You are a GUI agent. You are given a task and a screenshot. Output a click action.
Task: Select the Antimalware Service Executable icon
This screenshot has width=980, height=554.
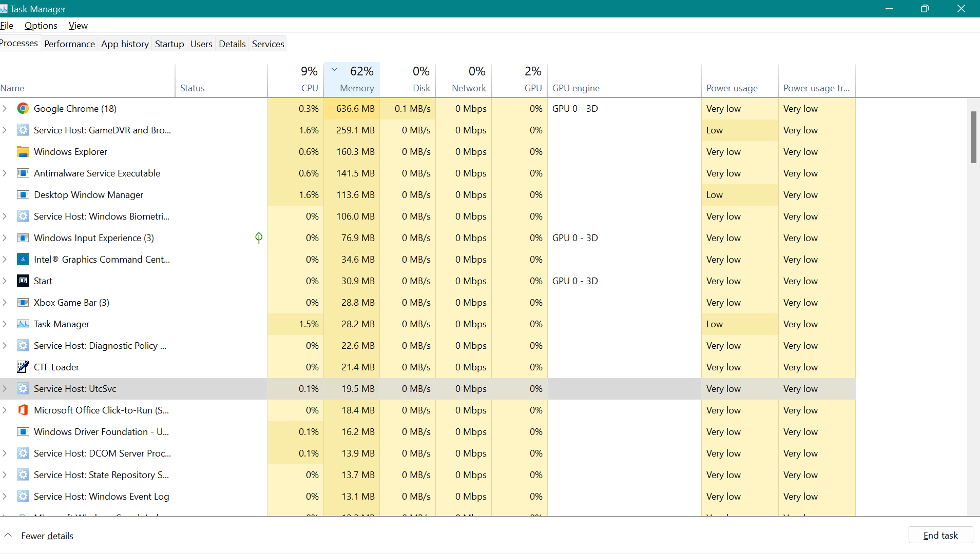pos(23,173)
